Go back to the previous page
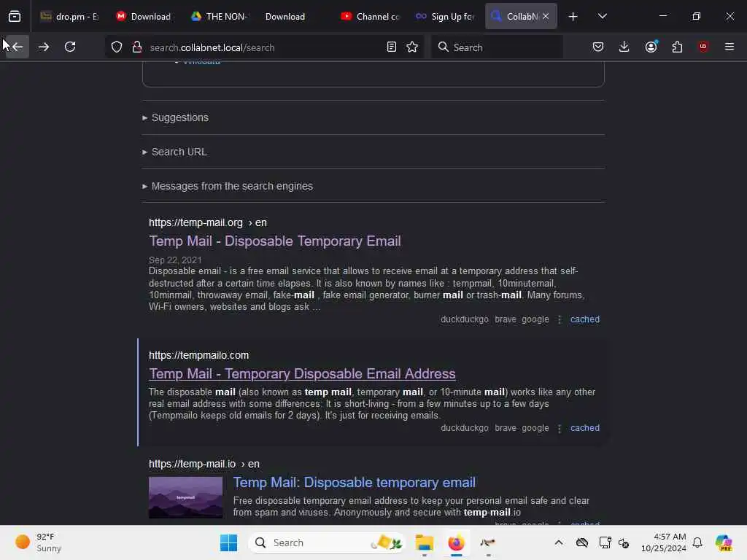The height and width of the screenshot is (560, 747). point(18,47)
